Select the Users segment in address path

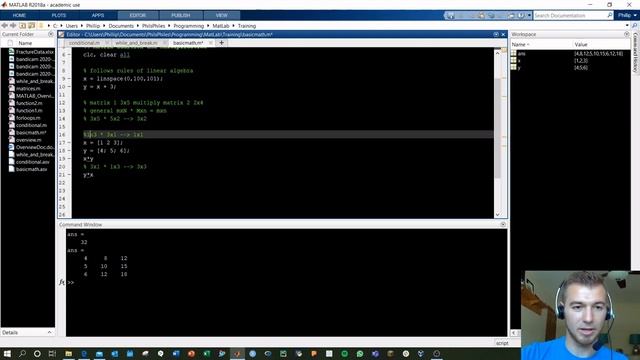(x=71, y=26)
